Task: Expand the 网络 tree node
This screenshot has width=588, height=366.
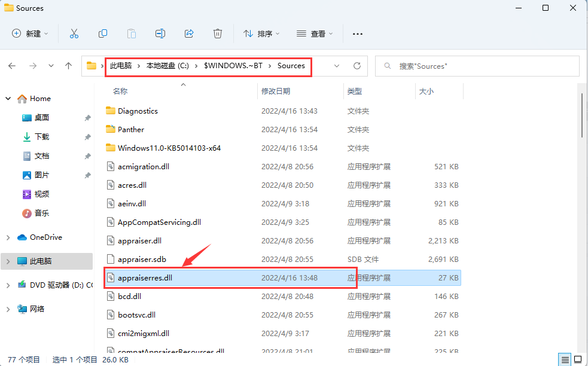Action: point(8,309)
